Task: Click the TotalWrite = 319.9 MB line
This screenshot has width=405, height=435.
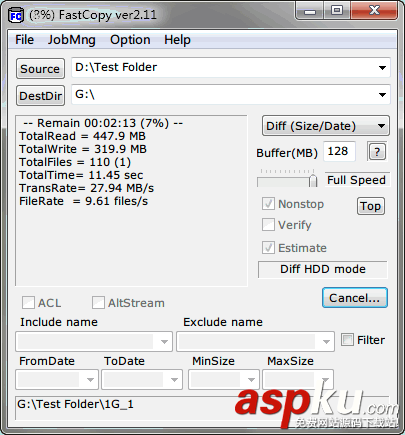Action: [x=83, y=149]
